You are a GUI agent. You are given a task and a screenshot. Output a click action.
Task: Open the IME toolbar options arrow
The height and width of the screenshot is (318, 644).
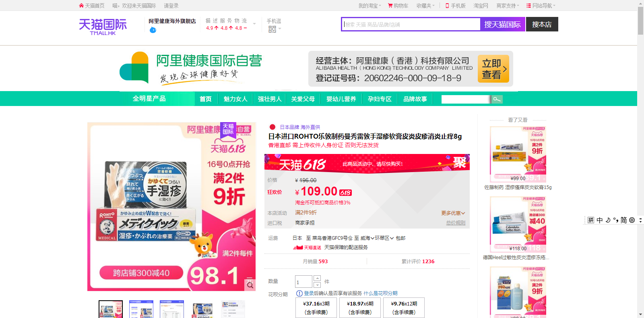(640, 220)
